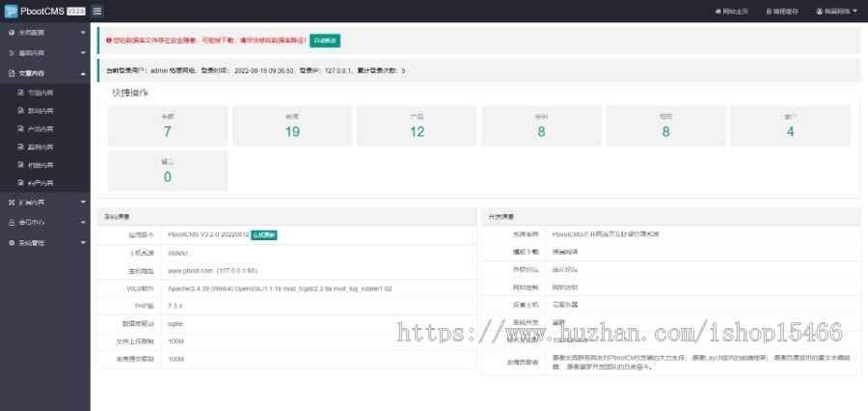Click the icon beside 专题内容 submenu
Image resolution: width=868 pixels, height=411 pixels.
[x=21, y=93]
